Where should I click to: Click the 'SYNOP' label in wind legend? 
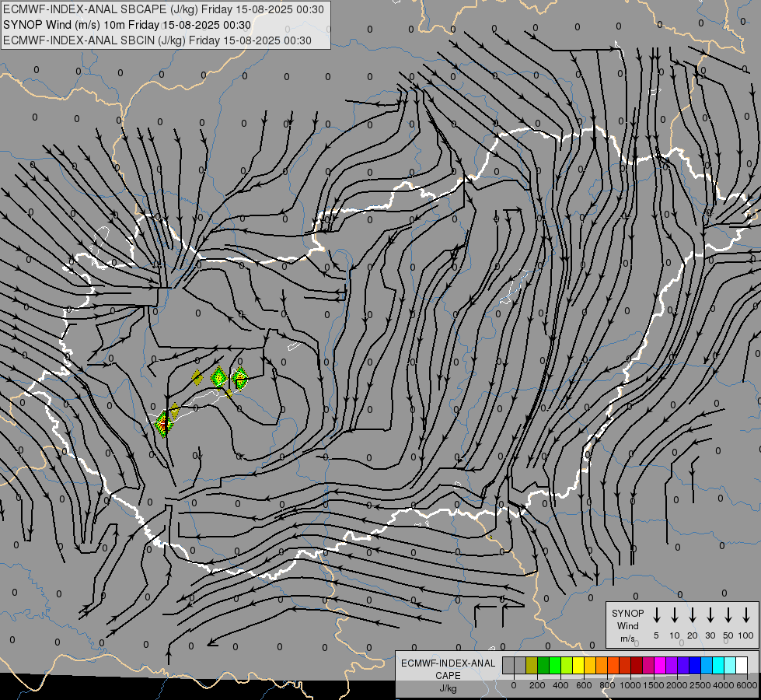click(x=627, y=613)
